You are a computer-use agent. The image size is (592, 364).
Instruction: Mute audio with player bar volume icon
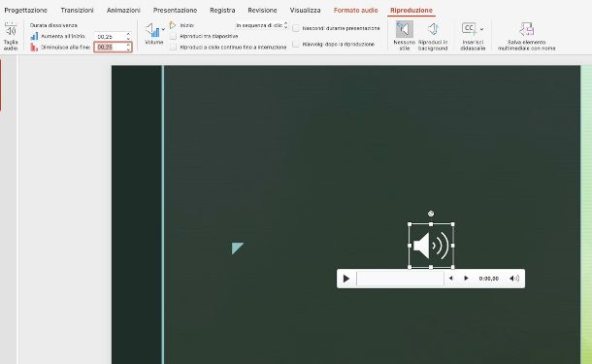point(513,279)
